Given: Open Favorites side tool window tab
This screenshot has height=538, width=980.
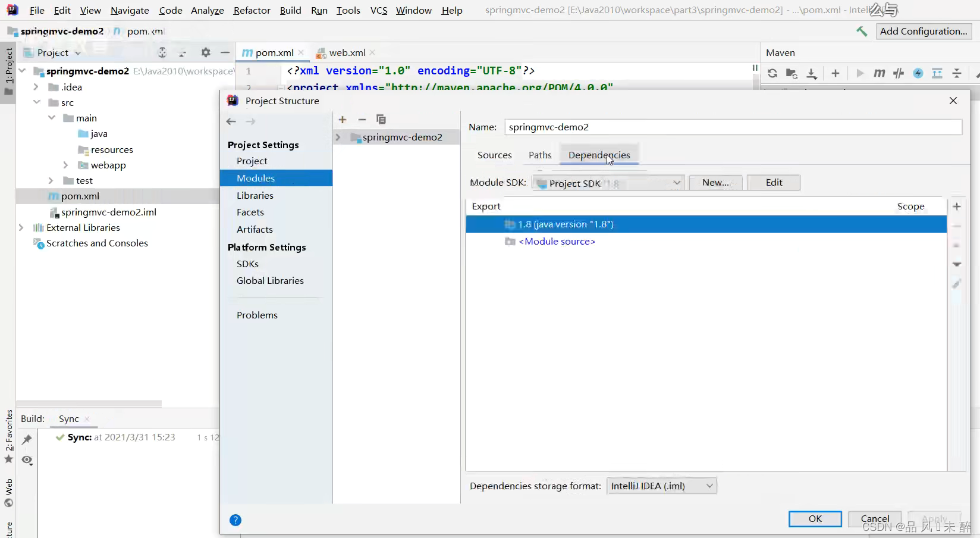Looking at the screenshot, I should tap(8, 436).
